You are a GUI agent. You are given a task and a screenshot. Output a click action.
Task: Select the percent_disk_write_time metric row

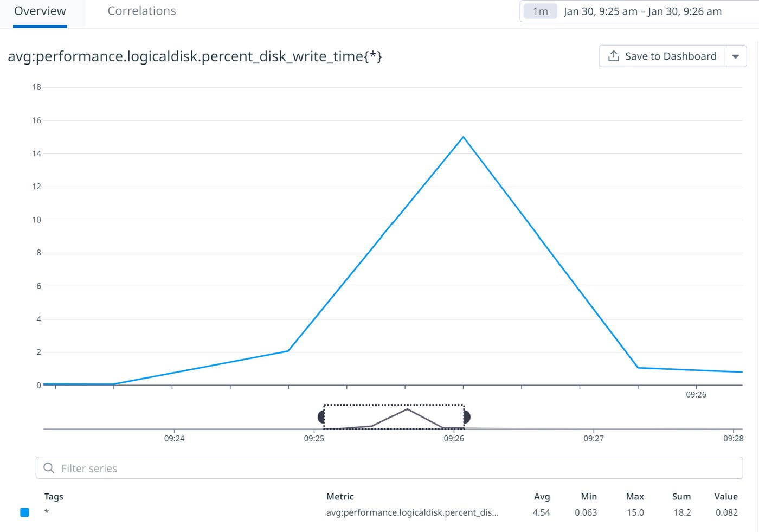412,512
